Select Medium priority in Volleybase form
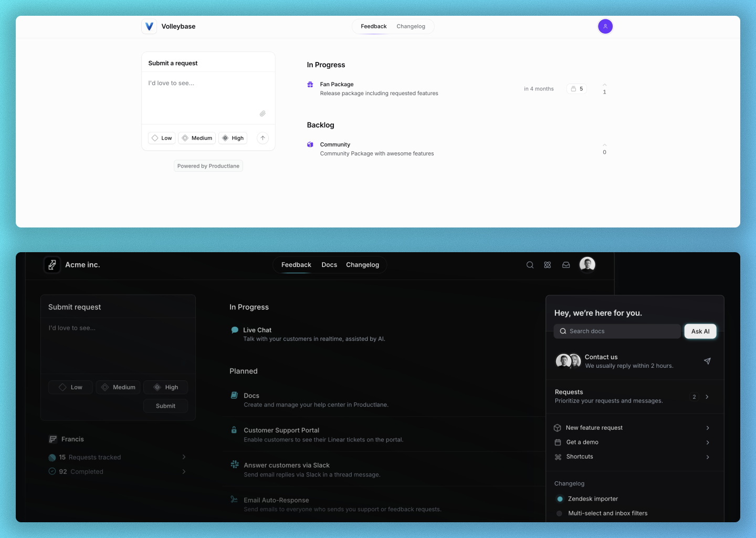 pos(197,138)
